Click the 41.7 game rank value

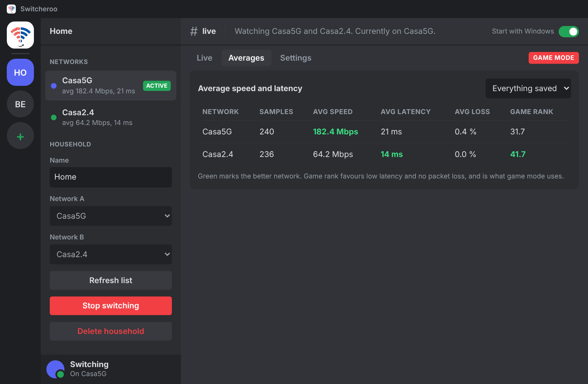[518, 154]
